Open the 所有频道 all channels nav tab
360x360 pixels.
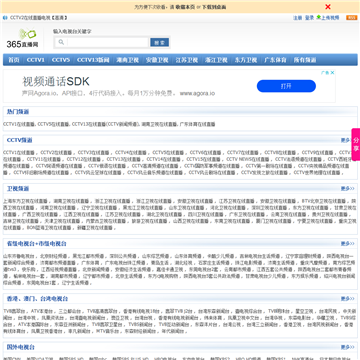click(x=305, y=60)
